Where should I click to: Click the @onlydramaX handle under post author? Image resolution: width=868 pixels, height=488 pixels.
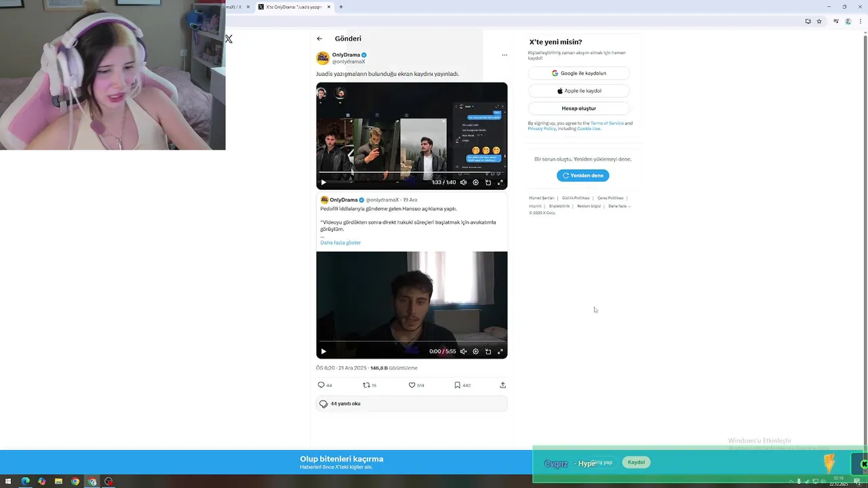tap(349, 62)
